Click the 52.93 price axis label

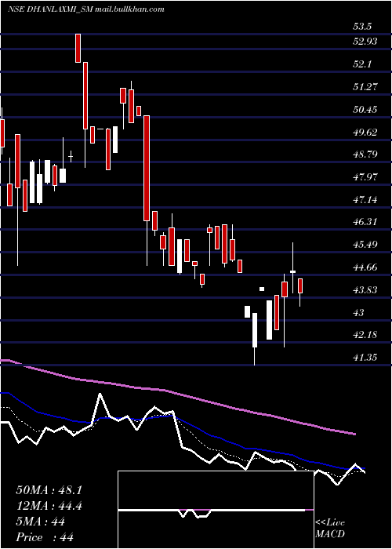tap(365, 42)
